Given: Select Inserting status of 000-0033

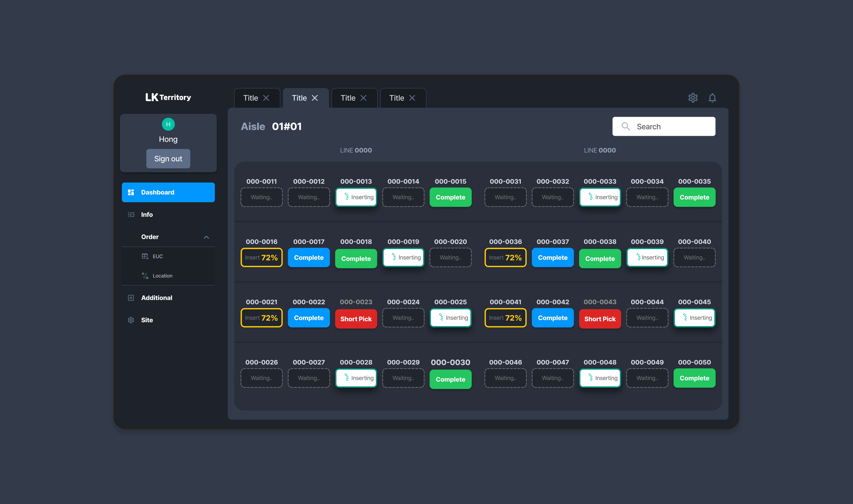Looking at the screenshot, I should click(600, 197).
